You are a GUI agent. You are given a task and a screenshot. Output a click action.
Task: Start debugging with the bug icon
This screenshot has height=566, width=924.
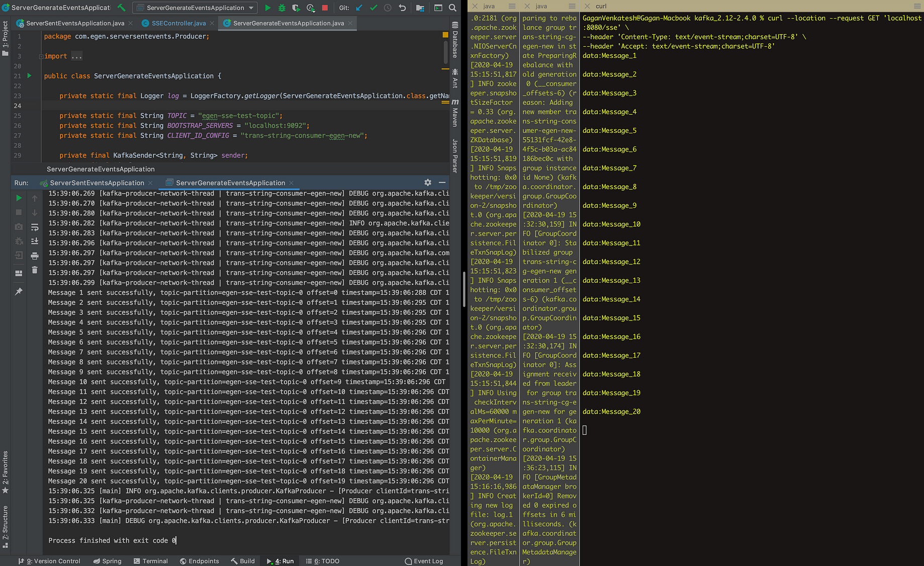tap(282, 8)
